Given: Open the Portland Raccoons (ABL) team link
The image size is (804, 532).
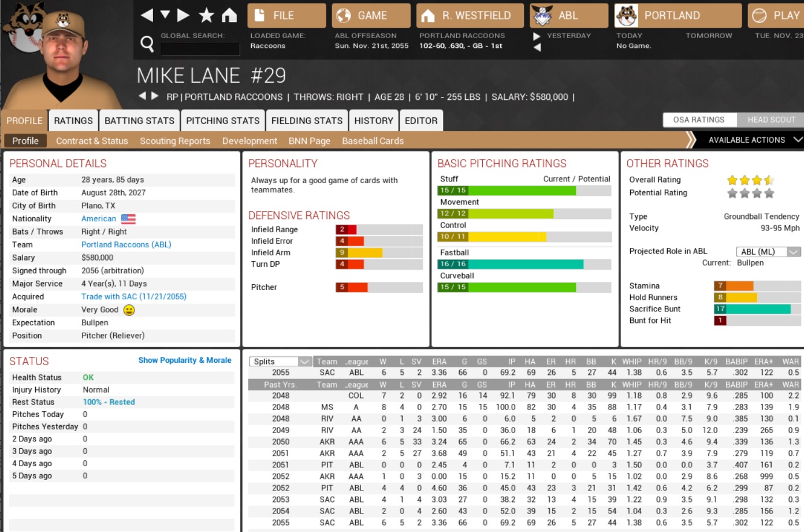Looking at the screenshot, I should [126, 244].
